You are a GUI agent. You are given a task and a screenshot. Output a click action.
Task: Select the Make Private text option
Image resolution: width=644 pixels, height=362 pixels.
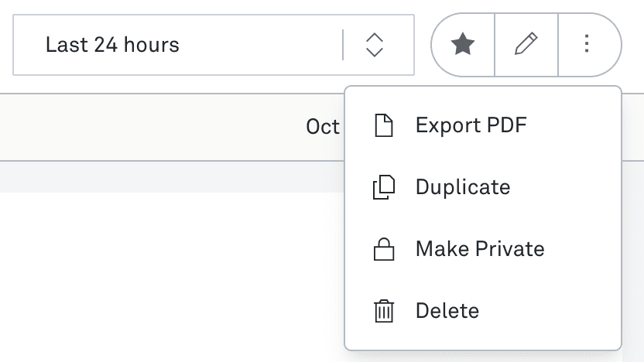tap(480, 249)
